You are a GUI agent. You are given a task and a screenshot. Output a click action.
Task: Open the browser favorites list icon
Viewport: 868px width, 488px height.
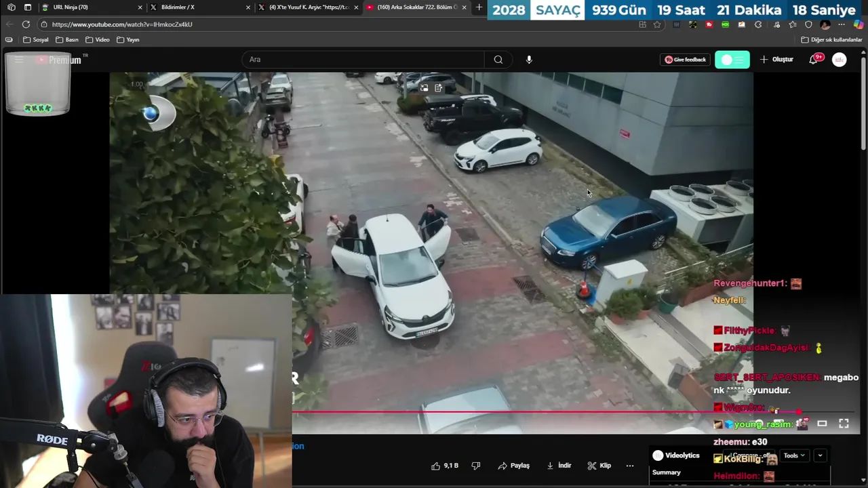coord(792,24)
